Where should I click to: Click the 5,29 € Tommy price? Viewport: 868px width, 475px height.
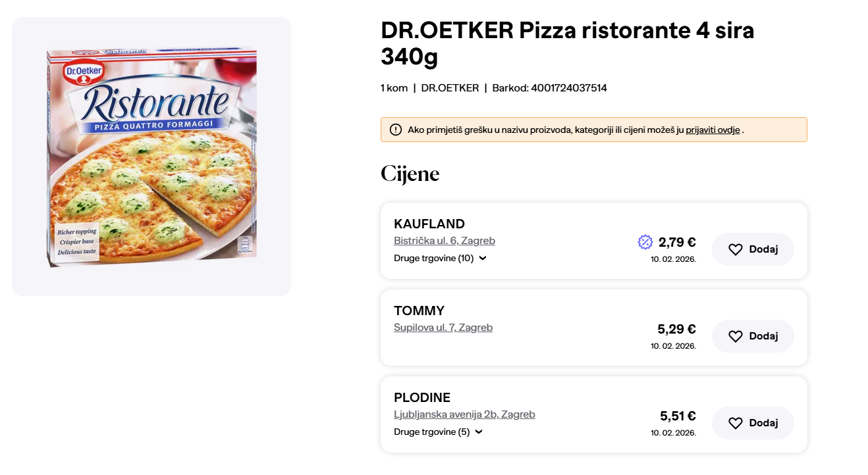point(676,329)
